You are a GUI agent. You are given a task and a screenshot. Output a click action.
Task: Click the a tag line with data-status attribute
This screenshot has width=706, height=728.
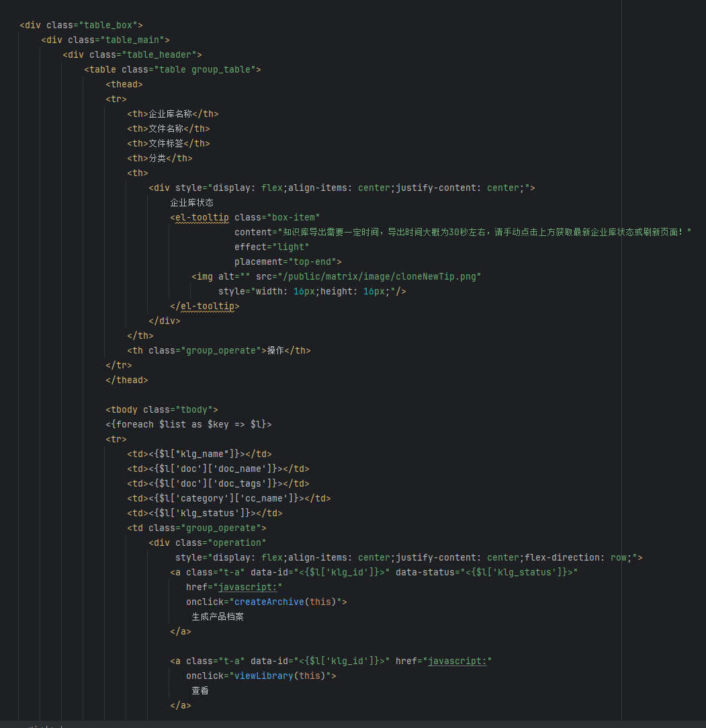point(374,573)
